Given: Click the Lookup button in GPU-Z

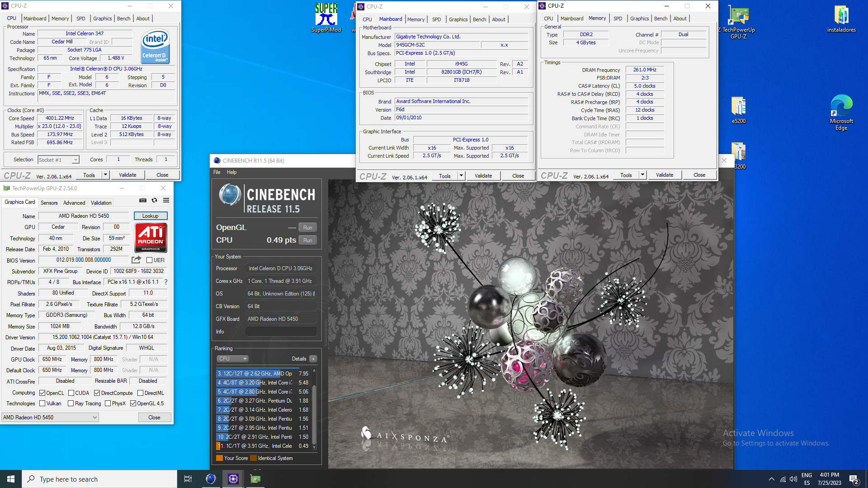Looking at the screenshot, I should (151, 216).
